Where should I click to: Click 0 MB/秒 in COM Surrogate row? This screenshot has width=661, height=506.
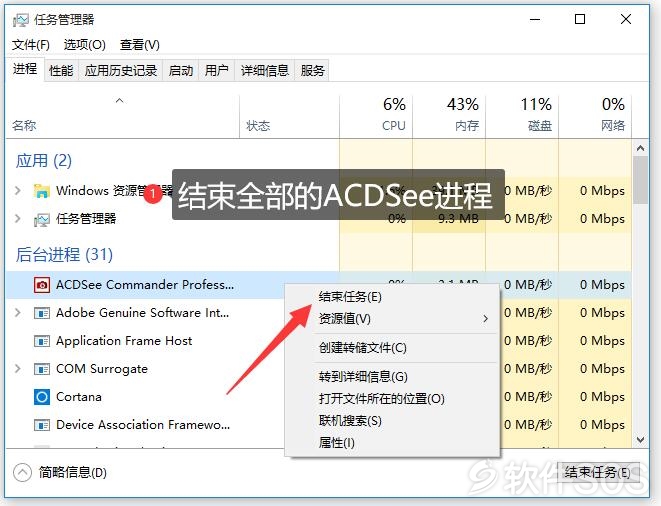[528, 369]
